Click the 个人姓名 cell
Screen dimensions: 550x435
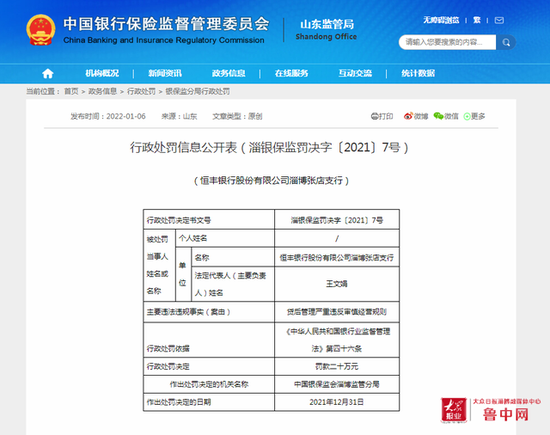click(225, 239)
